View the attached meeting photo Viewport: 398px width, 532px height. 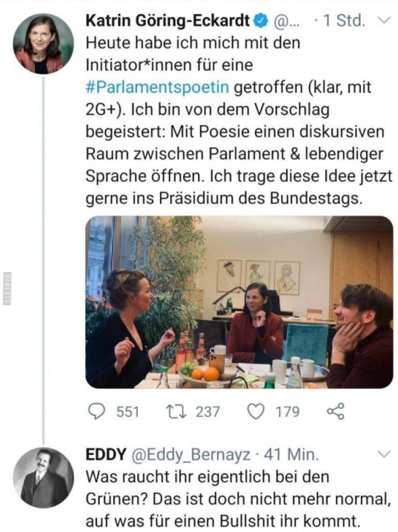coord(239,302)
